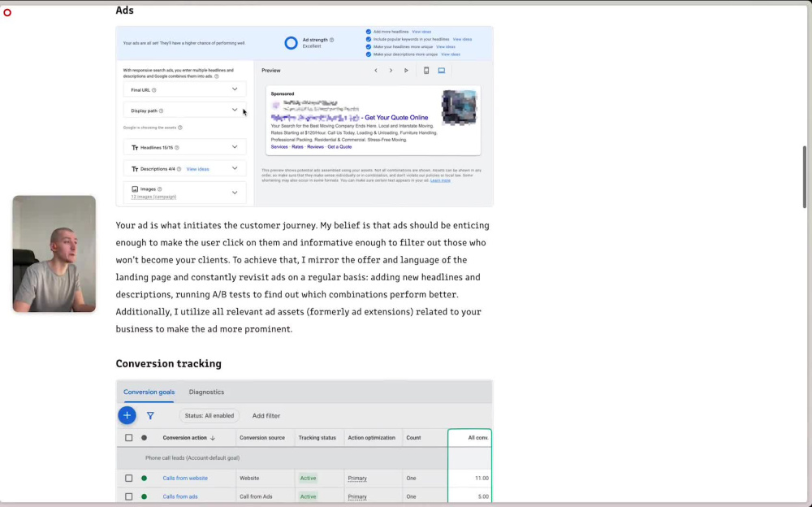Click checkmark beside Add more headlines

(369, 32)
